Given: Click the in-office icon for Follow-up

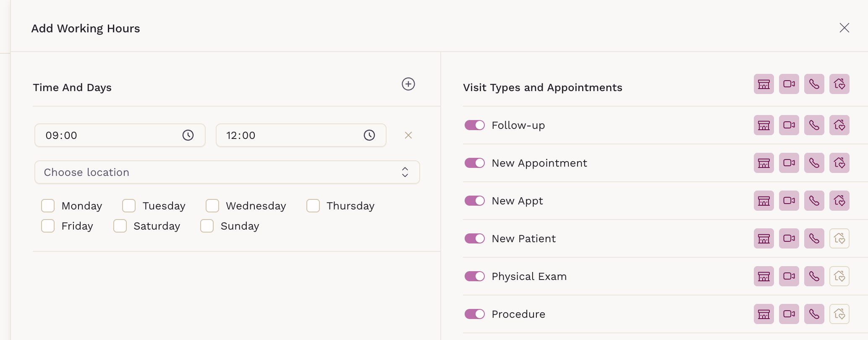Looking at the screenshot, I should tap(763, 125).
